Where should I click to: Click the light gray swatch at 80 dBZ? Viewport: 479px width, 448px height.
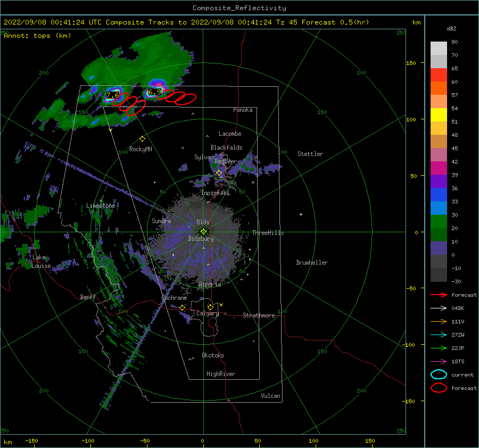[x=439, y=48]
